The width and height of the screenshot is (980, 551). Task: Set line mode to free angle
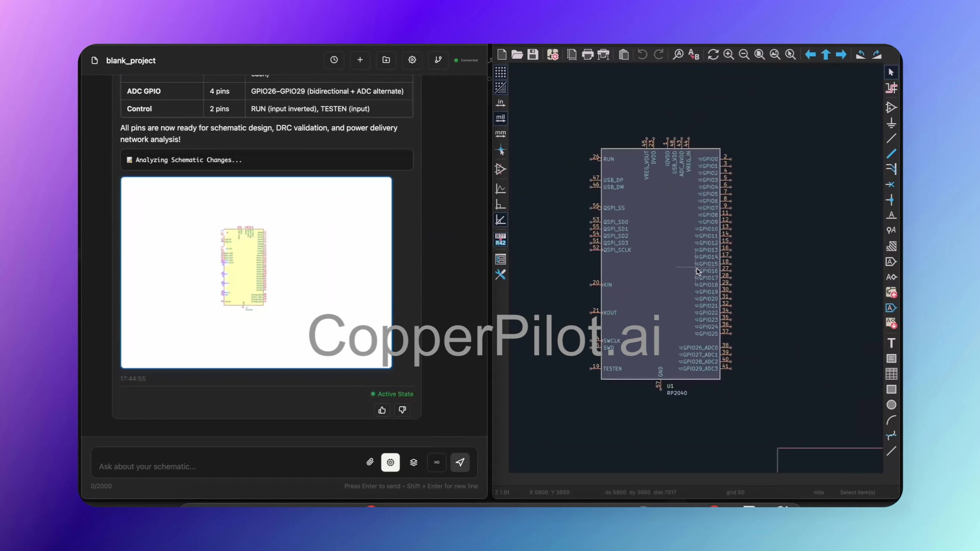(500, 188)
